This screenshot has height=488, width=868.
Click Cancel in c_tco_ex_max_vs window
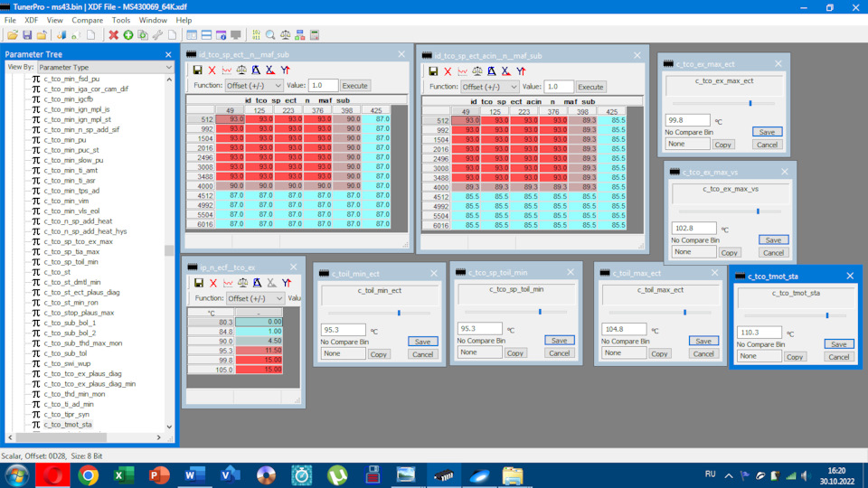coord(773,252)
